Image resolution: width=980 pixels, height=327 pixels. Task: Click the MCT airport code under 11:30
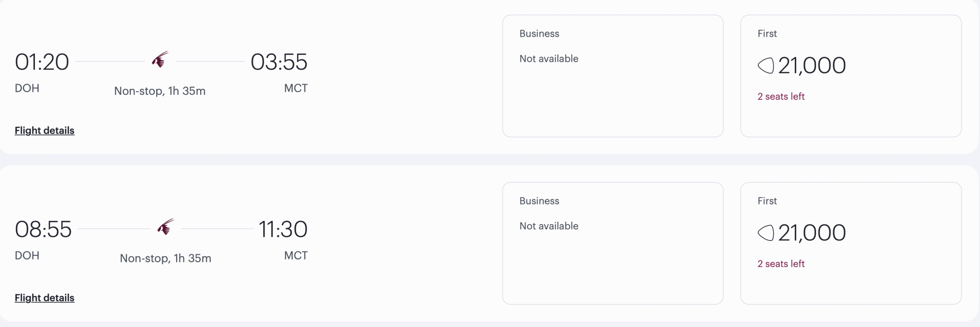click(296, 255)
